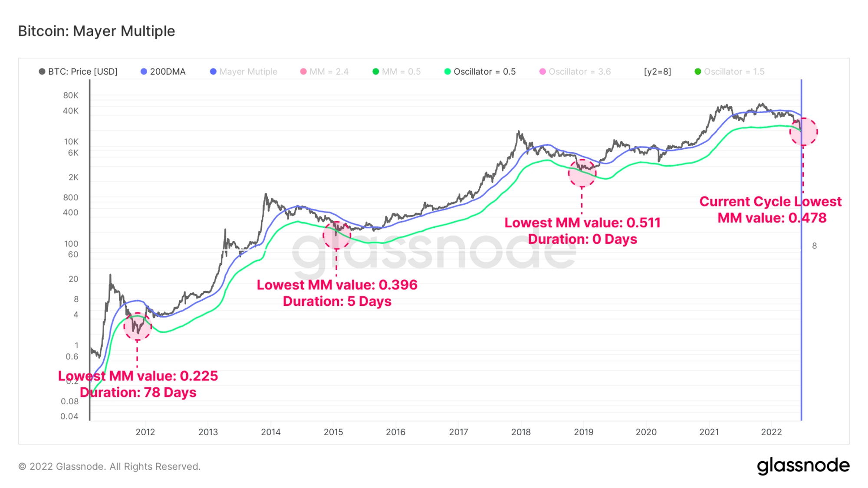Toggle the BTC: Price [USD] legend series
This screenshot has height=488, width=868.
79,72
